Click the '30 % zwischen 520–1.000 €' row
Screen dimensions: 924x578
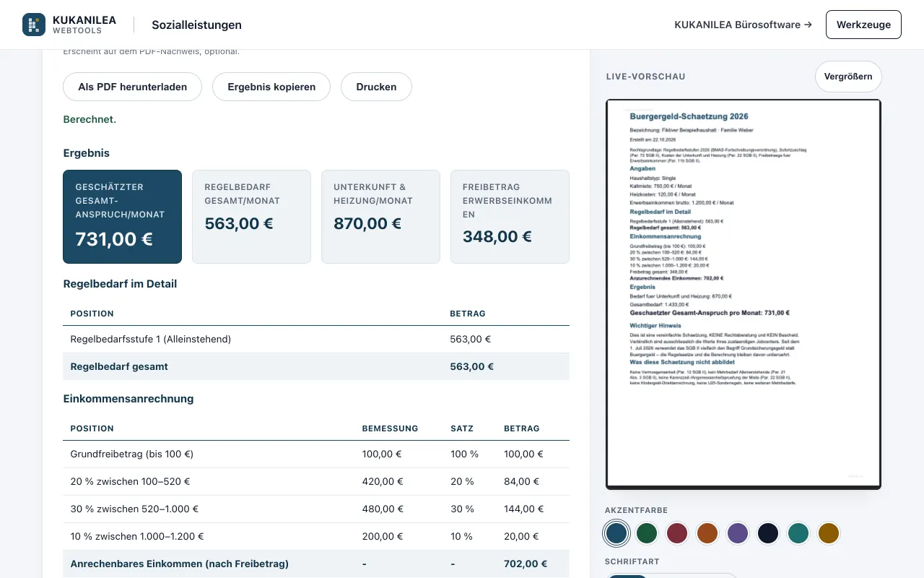(316, 509)
